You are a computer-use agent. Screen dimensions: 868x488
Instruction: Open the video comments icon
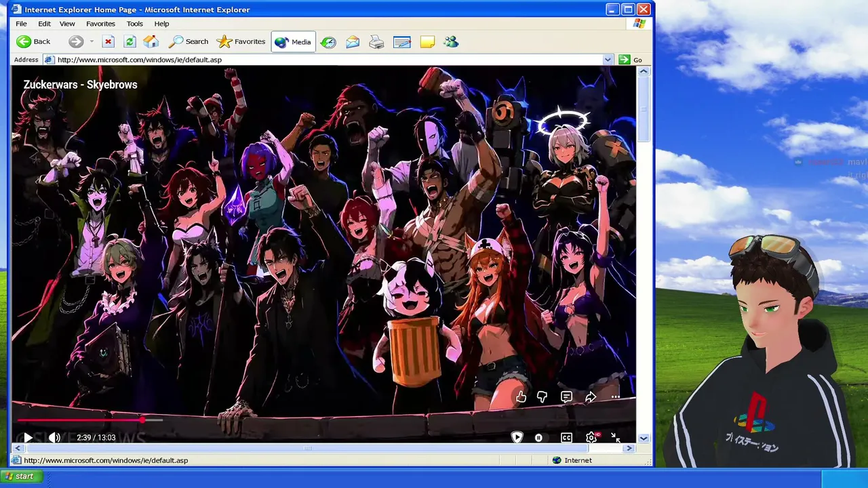(x=566, y=397)
